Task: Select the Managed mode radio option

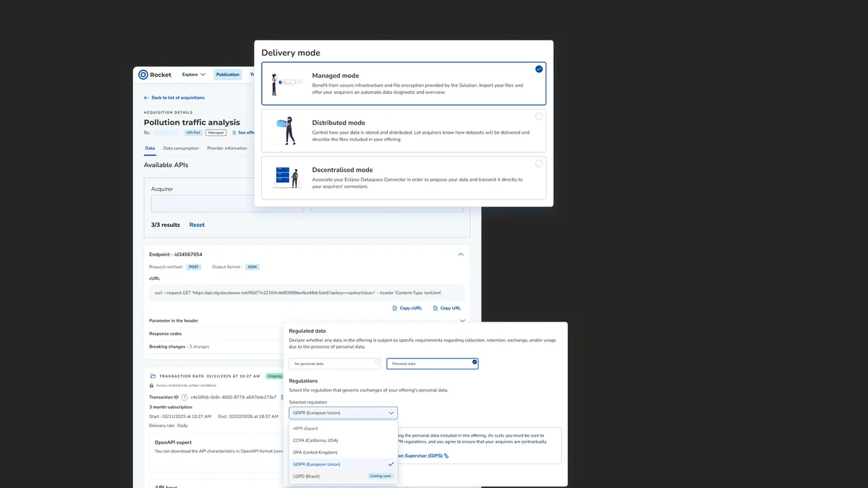Action: [x=539, y=69]
